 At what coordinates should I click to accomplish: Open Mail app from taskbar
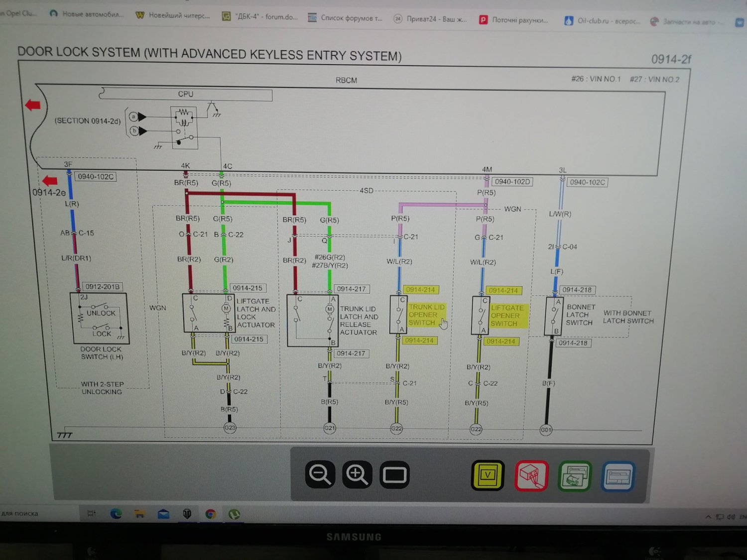pyautogui.click(x=163, y=514)
